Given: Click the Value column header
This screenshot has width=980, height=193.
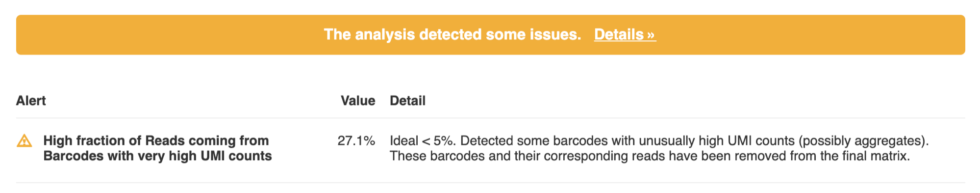Looking at the screenshot, I should point(358,101).
